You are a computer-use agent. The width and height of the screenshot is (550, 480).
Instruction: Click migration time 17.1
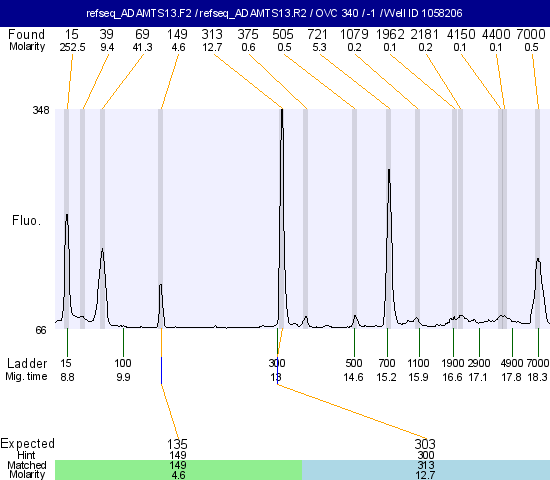point(478,377)
